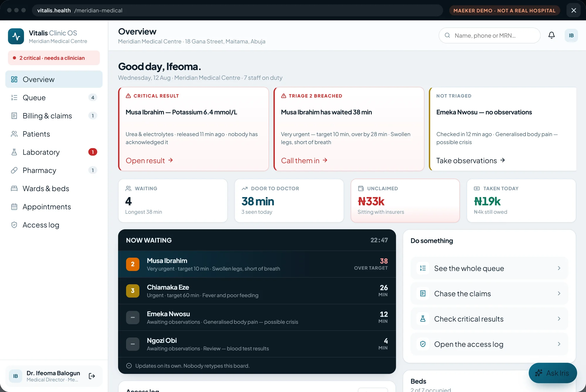Click the warning triangle on Triage 2 Breached card
Screen dimensions: 586x392
tap(284, 96)
